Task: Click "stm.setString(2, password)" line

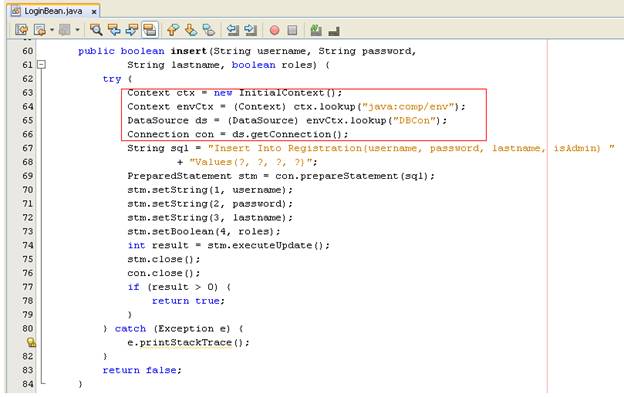Action: [210, 204]
